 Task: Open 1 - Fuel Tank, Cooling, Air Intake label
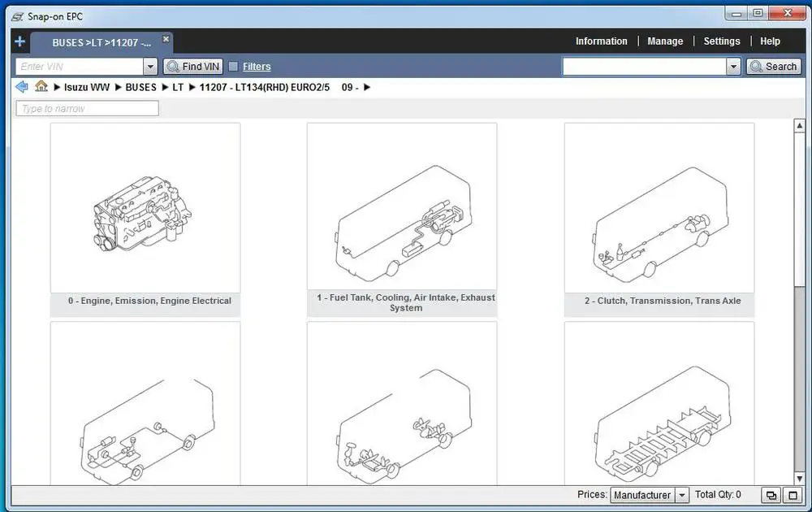pyautogui.click(x=406, y=302)
